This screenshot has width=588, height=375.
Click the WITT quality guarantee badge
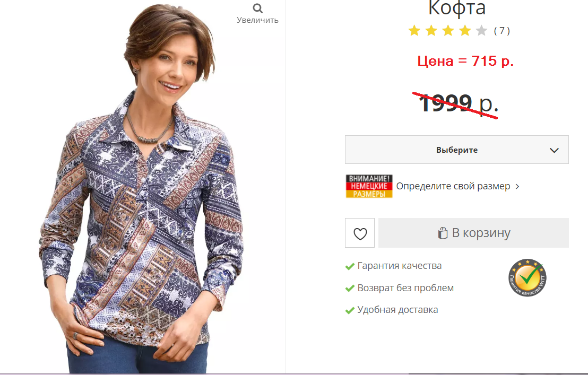point(528,278)
